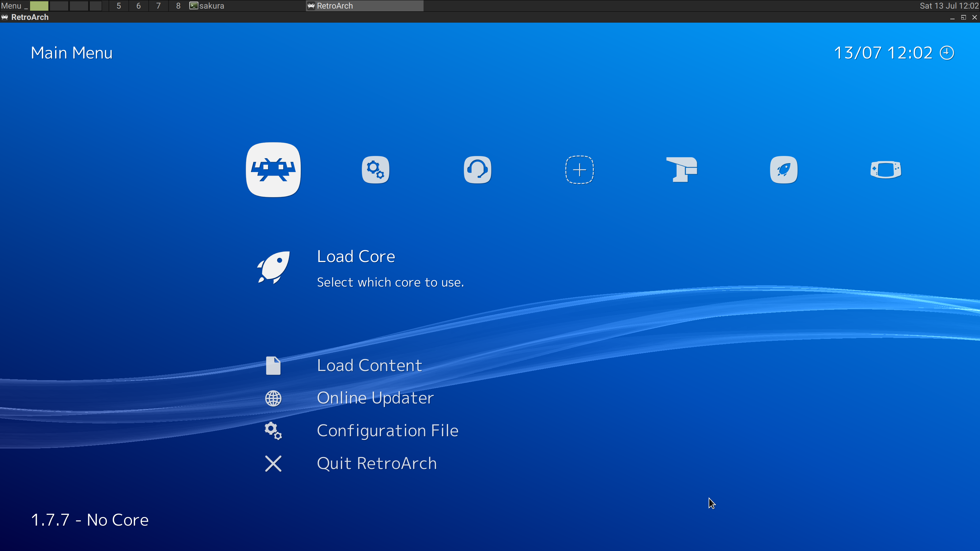Open the Online Updater entry

375,398
